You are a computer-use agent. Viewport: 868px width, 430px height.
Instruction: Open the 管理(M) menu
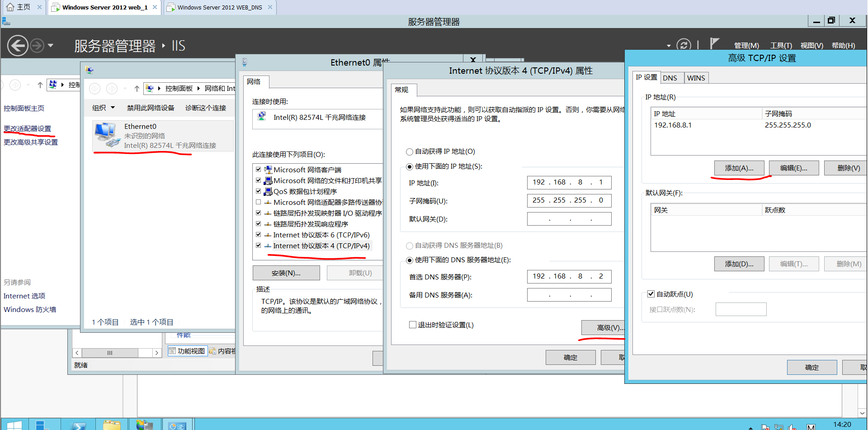746,46
